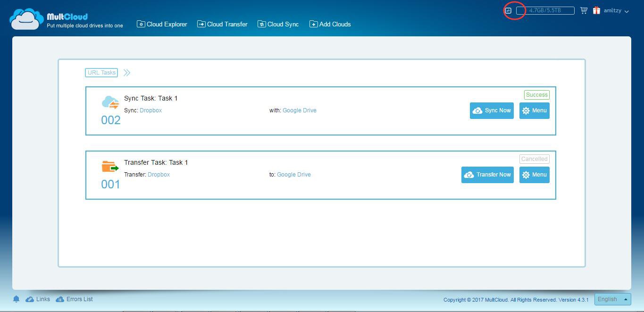Click the Cloud Explorer menu icon
The height and width of the screenshot is (312, 644).
point(141,24)
